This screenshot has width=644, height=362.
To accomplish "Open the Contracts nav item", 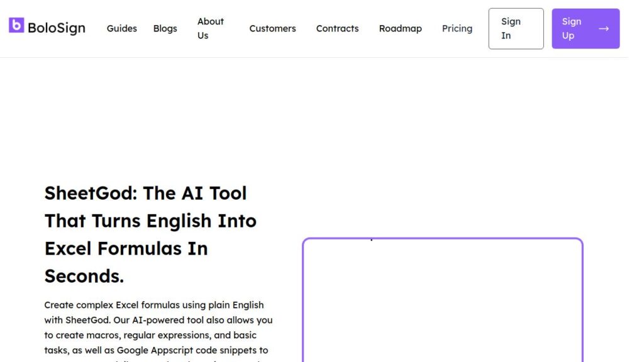I will 337,28.
